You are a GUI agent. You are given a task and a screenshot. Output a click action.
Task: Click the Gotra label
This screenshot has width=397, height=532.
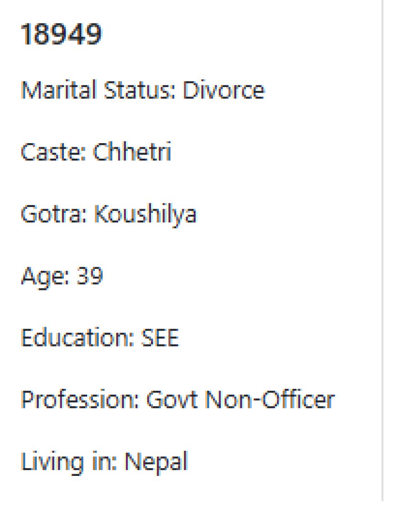click(54, 214)
